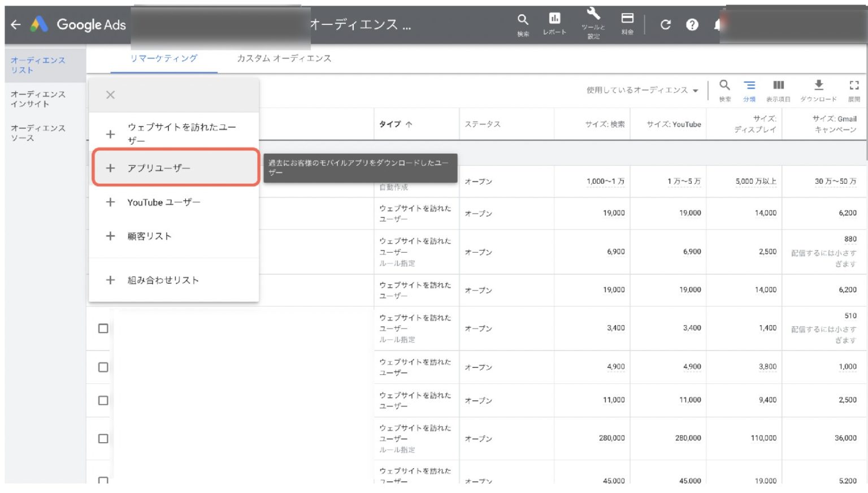The height and width of the screenshot is (493, 868).
Task: Open the column settings (表示項目) icon
Action: [778, 85]
